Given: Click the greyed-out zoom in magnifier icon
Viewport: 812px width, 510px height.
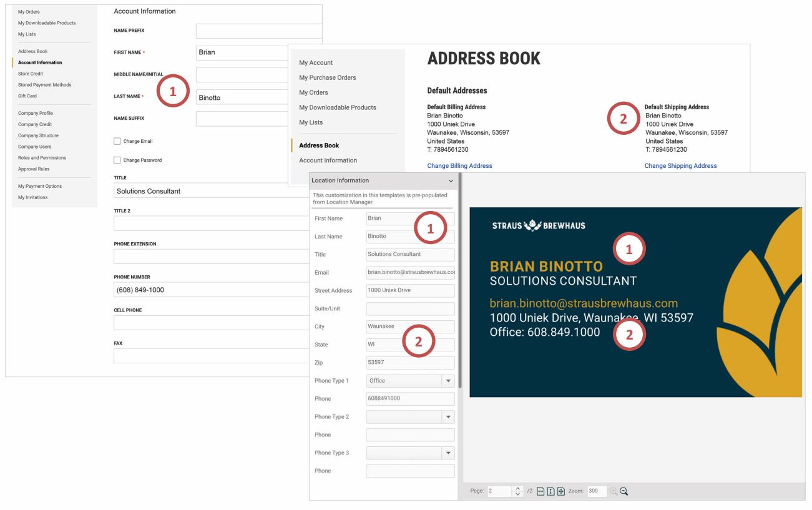Looking at the screenshot, I should click(x=613, y=491).
